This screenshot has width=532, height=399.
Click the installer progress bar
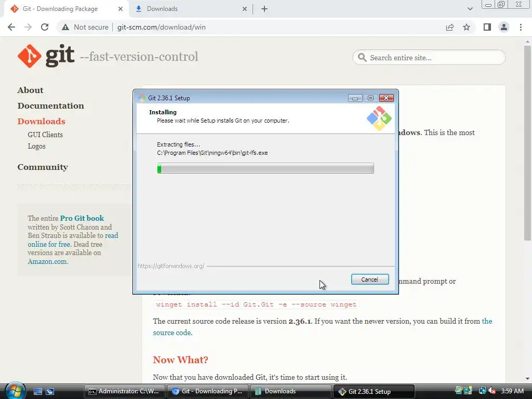[x=265, y=168]
